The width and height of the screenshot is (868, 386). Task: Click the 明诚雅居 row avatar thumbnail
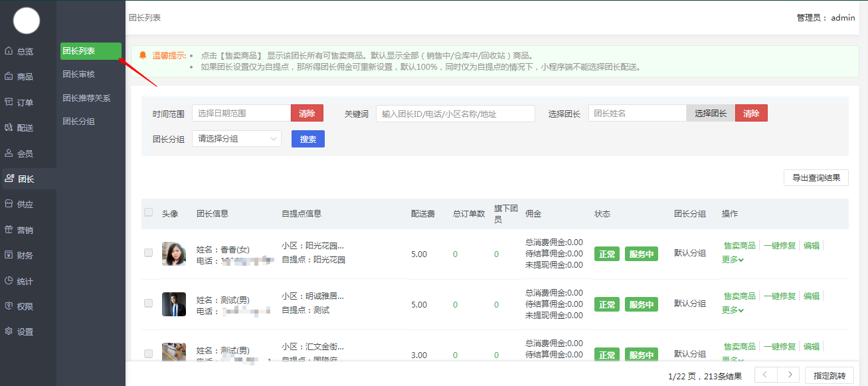point(174,304)
